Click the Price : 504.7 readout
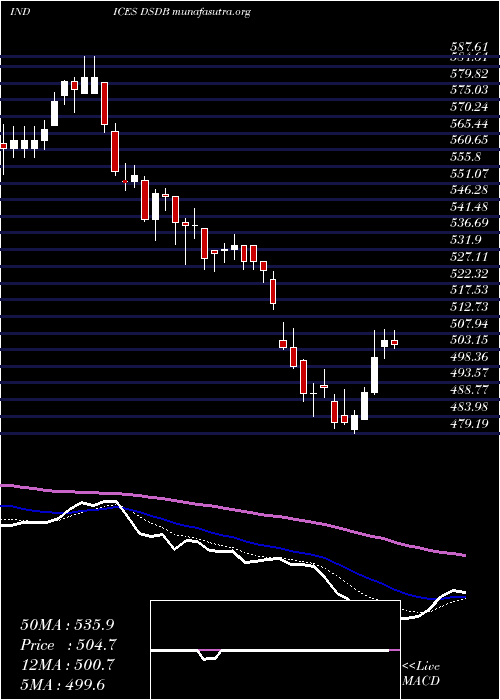500x700 pixels. pos(68,645)
